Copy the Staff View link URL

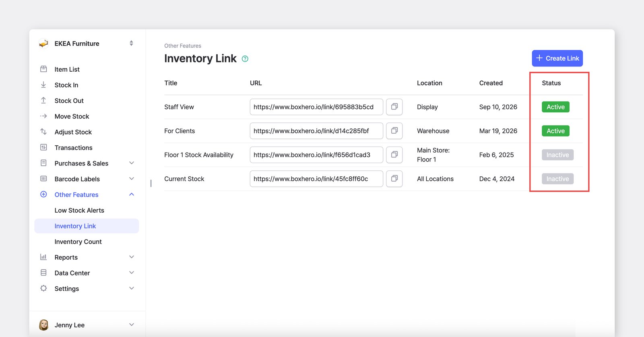pyautogui.click(x=394, y=107)
